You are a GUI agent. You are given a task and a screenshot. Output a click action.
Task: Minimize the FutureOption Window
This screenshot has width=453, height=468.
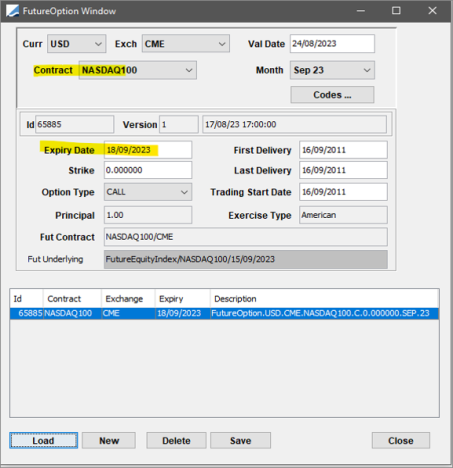[x=361, y=11]
